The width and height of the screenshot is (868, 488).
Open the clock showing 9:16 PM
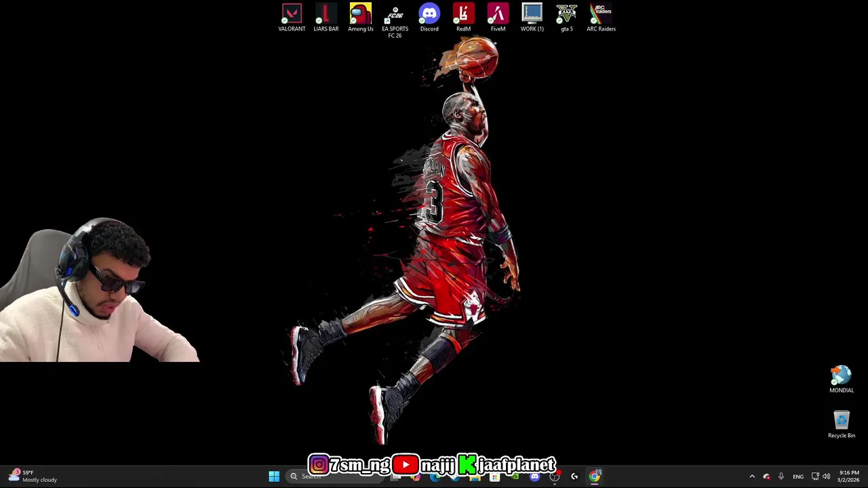click(x=849, y=476)
